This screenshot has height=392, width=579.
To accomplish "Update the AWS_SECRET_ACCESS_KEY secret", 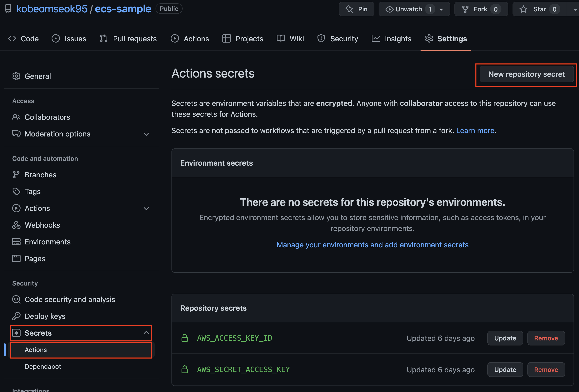I will pos(505,369).
